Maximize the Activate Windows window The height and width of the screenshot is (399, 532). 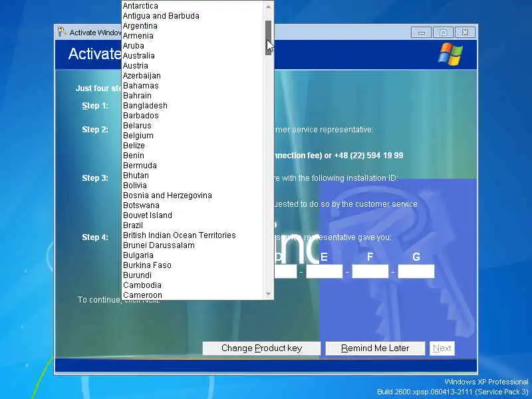click(x=443, y=33)
